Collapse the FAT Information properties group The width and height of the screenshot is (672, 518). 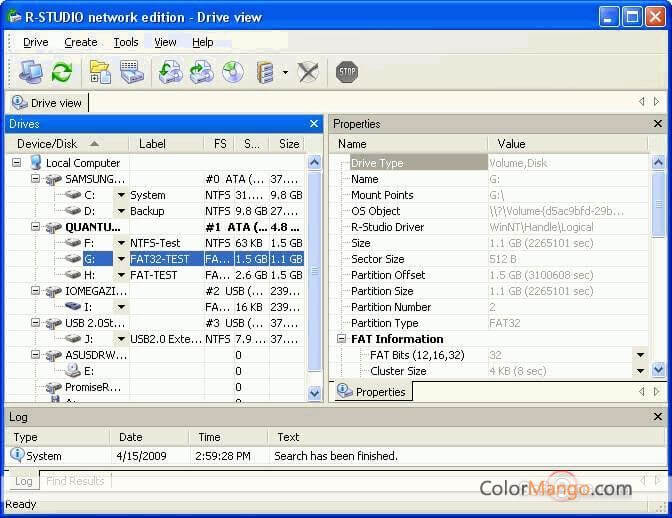pos(341,339)
